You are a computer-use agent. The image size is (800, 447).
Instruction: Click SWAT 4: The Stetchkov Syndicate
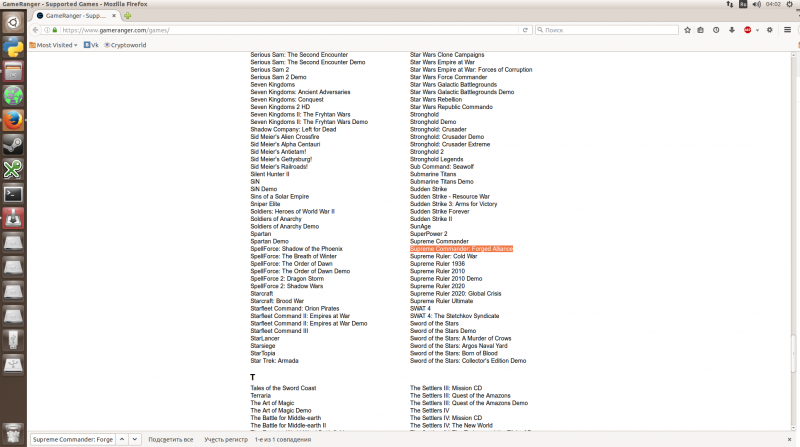(x=454, y=316)
